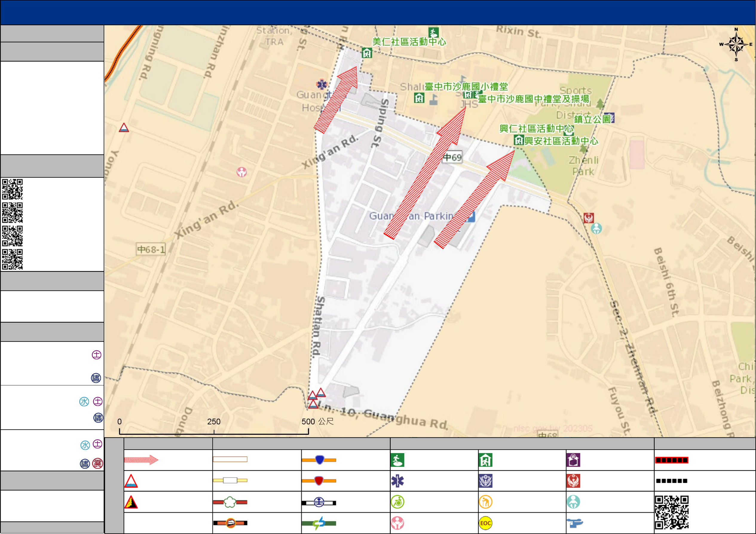Screen dimensions: 756x534
Task: Select the black-white railway line legend symbol
Action: pos(319,503)
